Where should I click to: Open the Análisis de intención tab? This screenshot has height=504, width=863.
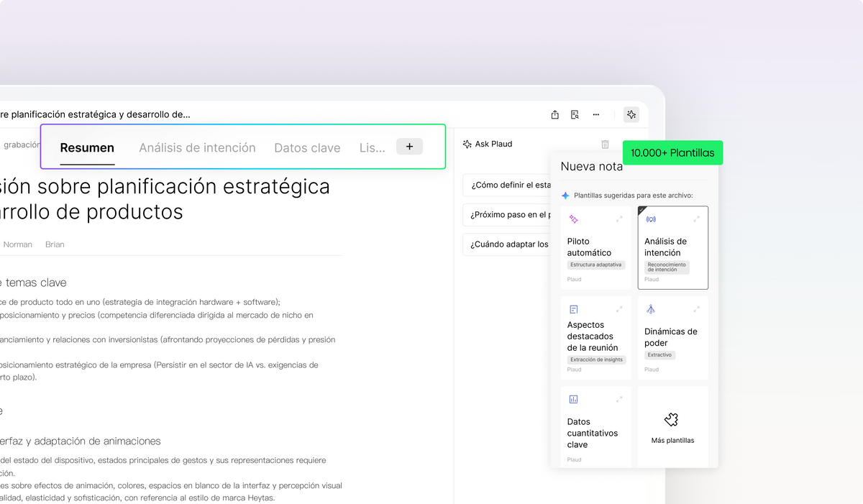(x=197, y=148)
